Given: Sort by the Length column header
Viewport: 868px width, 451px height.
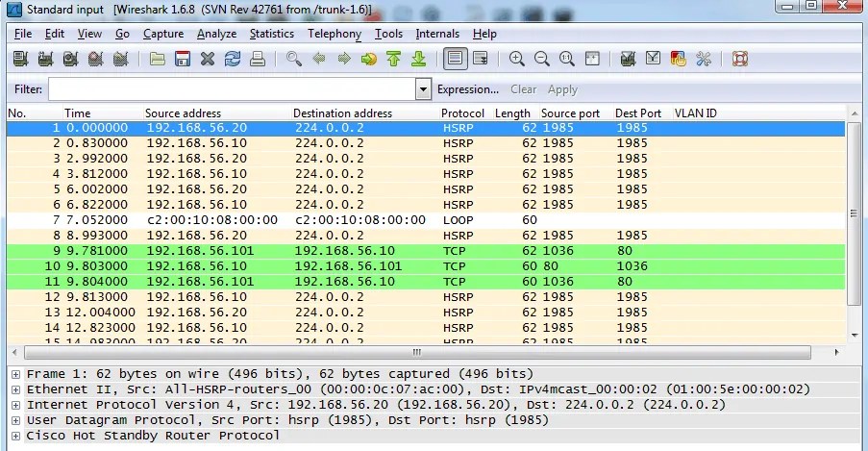Looking at the screenshot, I should pos(512,113).
